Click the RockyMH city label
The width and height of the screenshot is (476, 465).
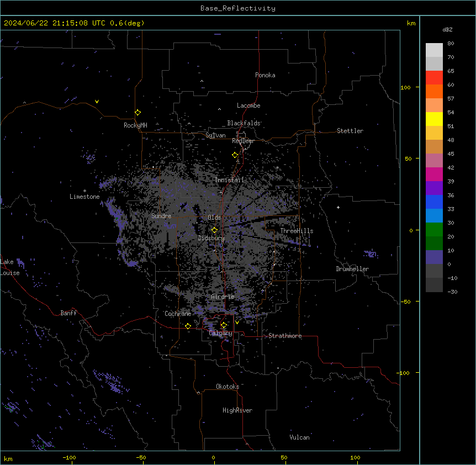click(x=135, y=125)
